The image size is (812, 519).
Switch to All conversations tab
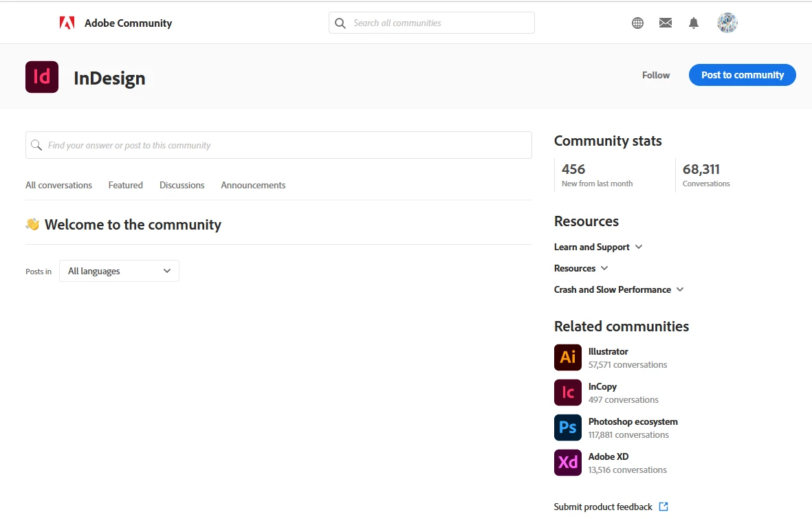58,185
